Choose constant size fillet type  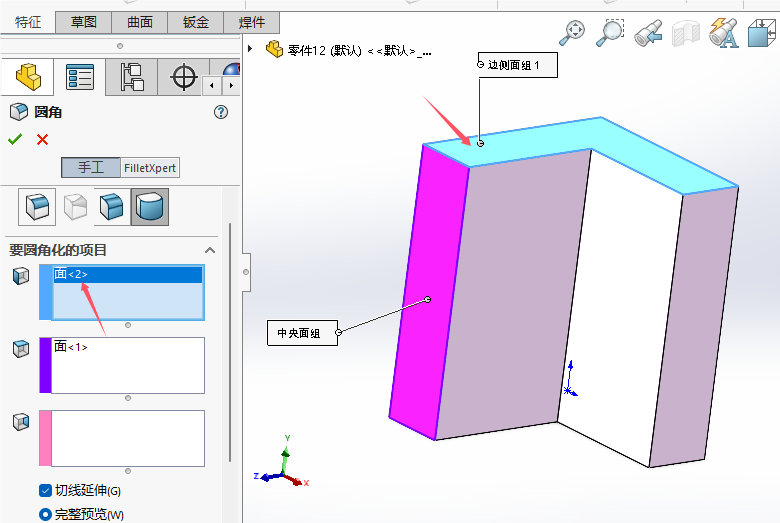37,207
